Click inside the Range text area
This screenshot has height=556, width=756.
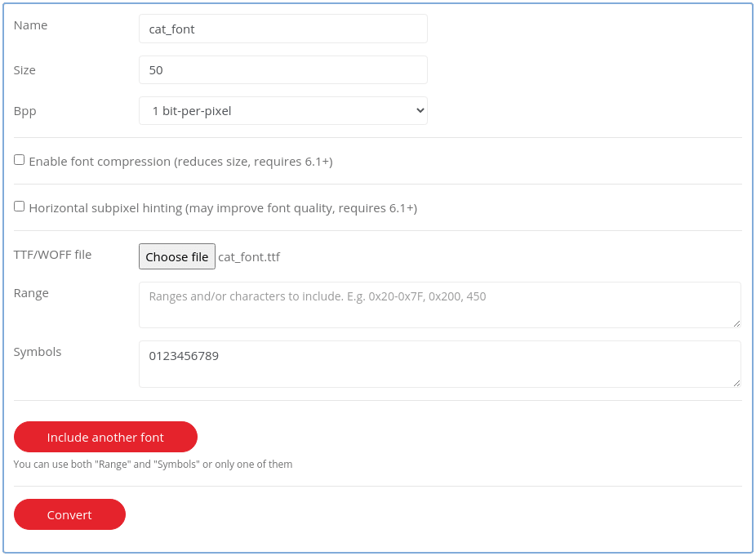pyautogui.click(x=439, y=305)
